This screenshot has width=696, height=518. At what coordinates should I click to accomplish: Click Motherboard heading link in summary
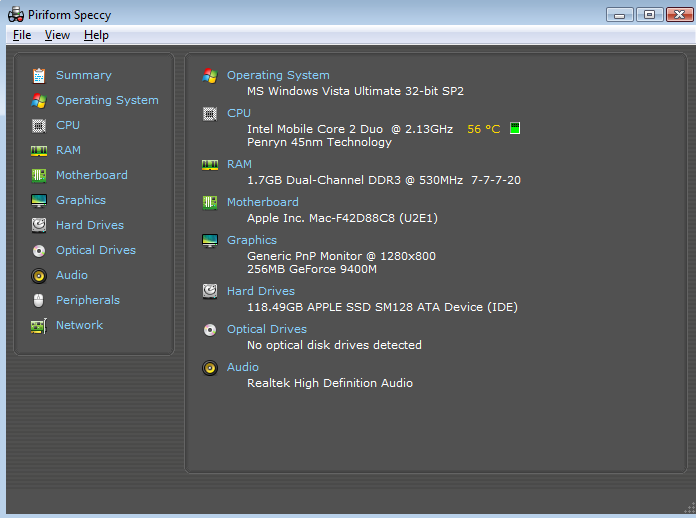[x=263, y=202]
